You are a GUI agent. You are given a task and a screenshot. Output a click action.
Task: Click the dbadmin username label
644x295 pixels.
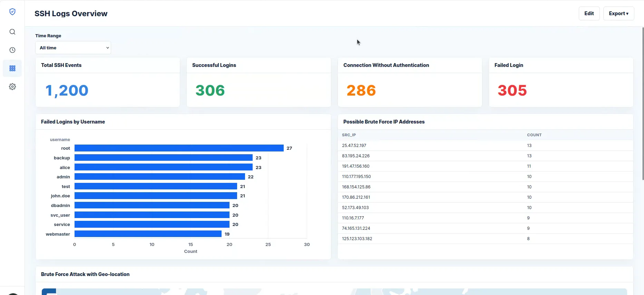pyautogui.click(x=60, y=205)
